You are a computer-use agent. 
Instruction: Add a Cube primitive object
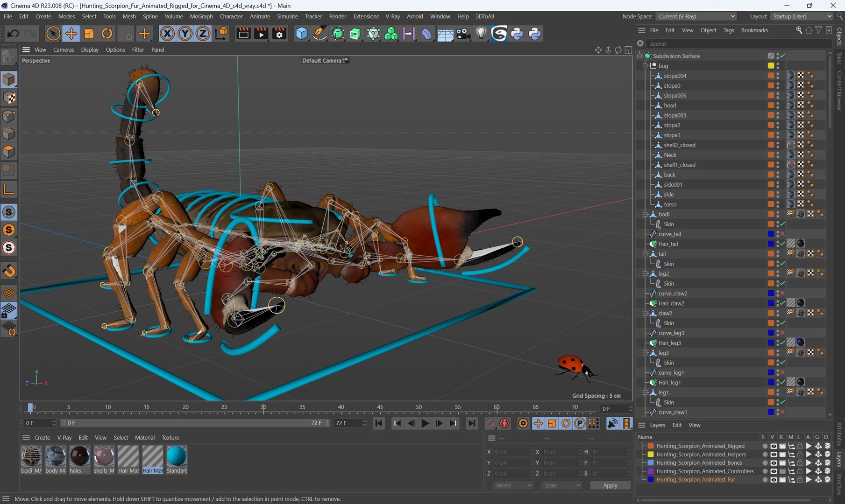click(x=302, y=34)
